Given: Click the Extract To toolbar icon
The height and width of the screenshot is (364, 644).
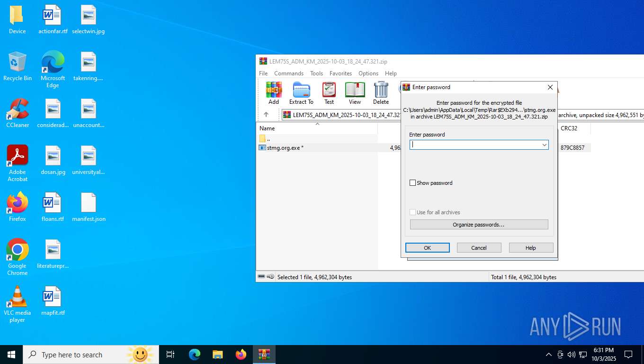Looking at the screenshot, I should (301, 93).
